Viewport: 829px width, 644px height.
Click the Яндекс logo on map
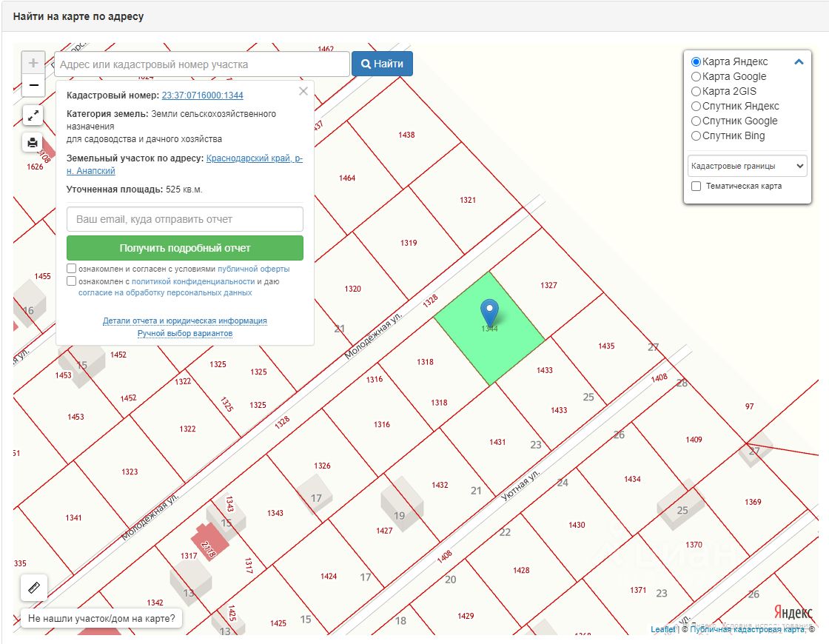click(x=793, y=611)
